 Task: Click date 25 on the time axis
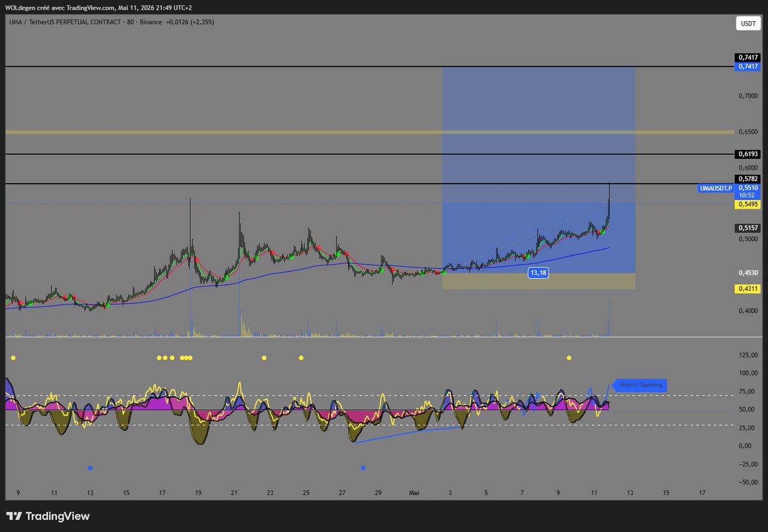pyautogui.click(x=306, y=493)
